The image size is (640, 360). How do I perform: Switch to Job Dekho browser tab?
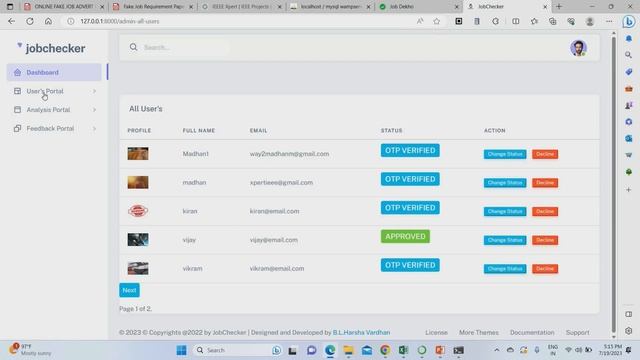coord(418,7)
